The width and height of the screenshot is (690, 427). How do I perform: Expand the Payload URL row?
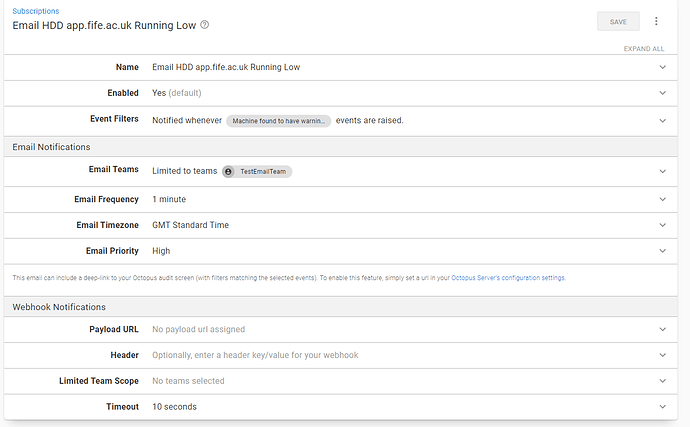coord(662,329)
